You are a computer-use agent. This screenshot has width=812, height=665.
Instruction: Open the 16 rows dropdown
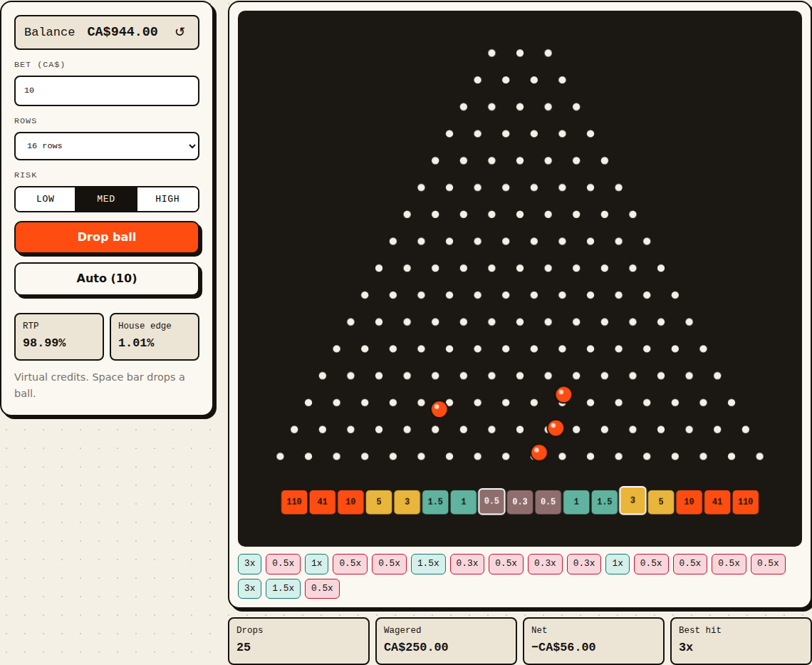(x=107, y=146)
